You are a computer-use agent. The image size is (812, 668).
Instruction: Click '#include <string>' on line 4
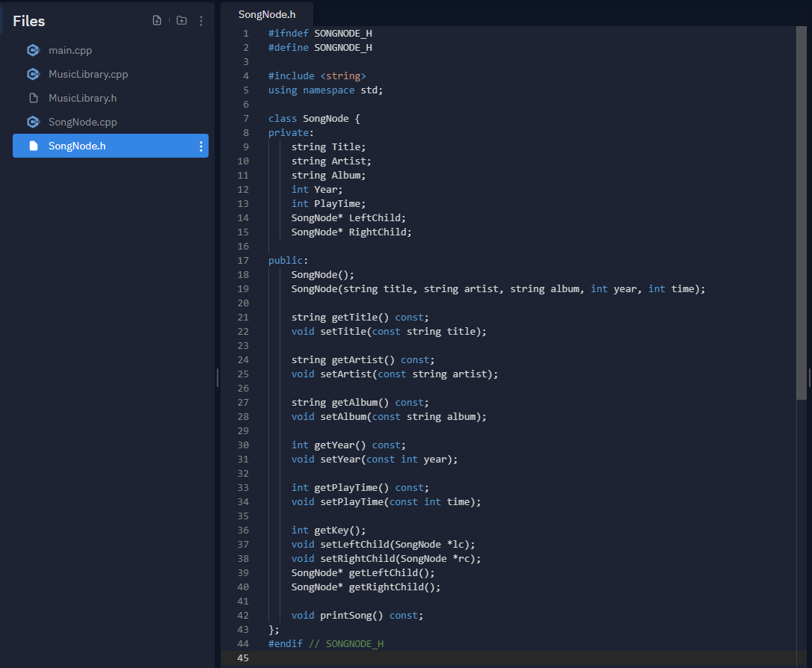(x=317, y=76)
